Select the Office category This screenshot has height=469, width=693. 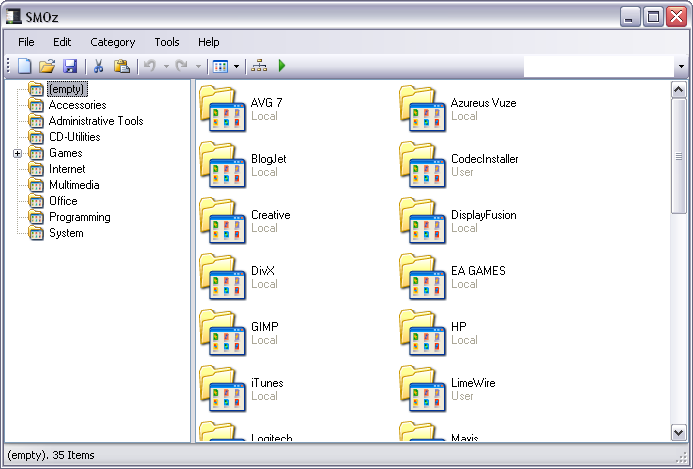pyautogui.click(x=63, y=201)
